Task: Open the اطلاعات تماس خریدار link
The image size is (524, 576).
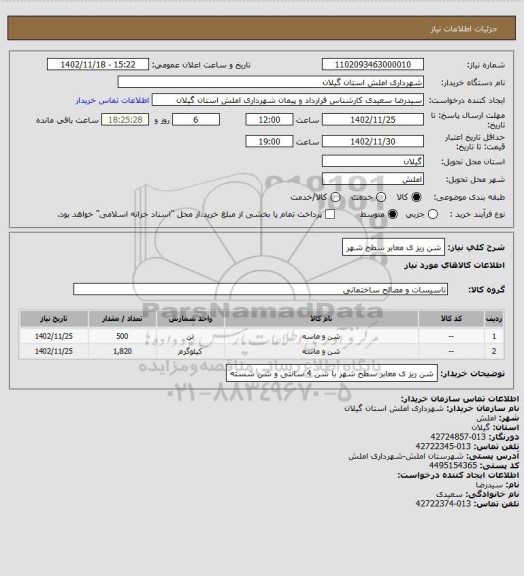Action: pyautogui.click(x=112, y=100)
